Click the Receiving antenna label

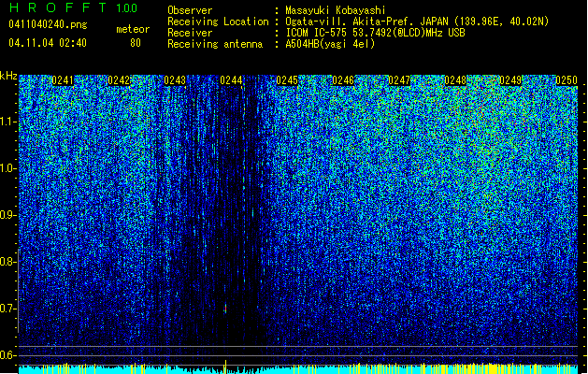(x=215, y=44)
